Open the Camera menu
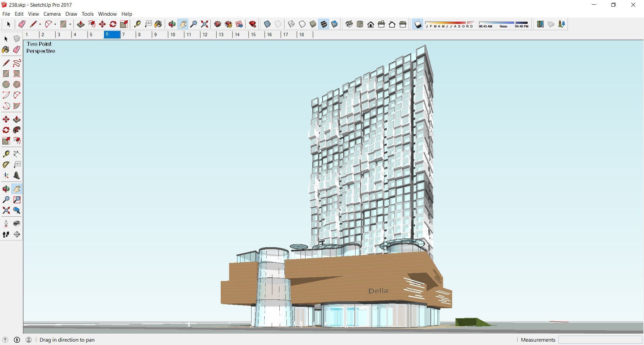This screenshot has width=644, height=345. pyautogui.click(x=52, y=14)
